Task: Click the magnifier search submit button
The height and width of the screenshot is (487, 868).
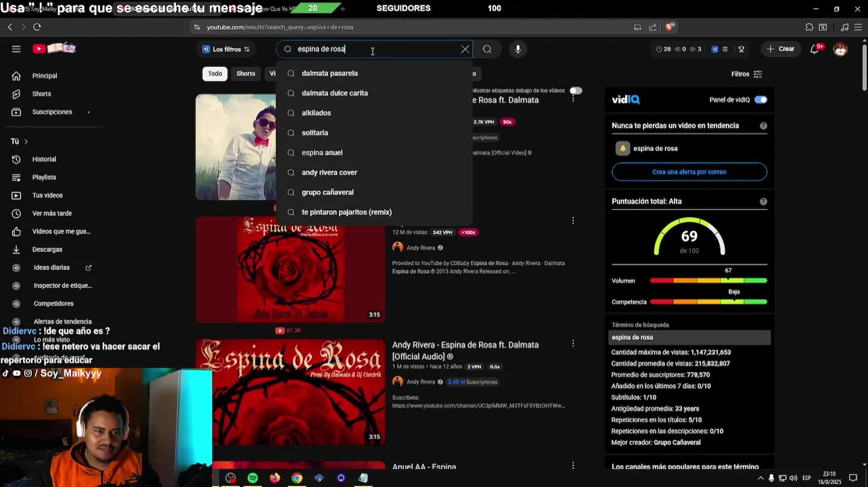Action: (x=487, y=49)
